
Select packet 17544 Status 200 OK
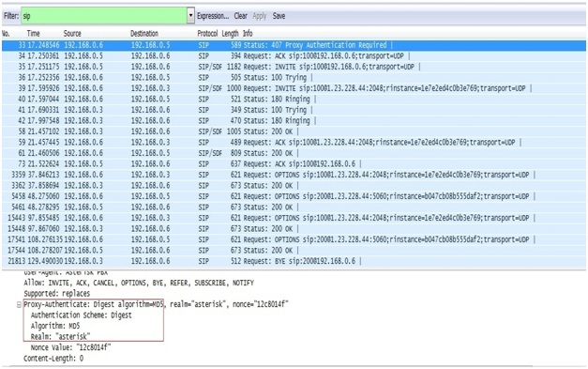294,251
